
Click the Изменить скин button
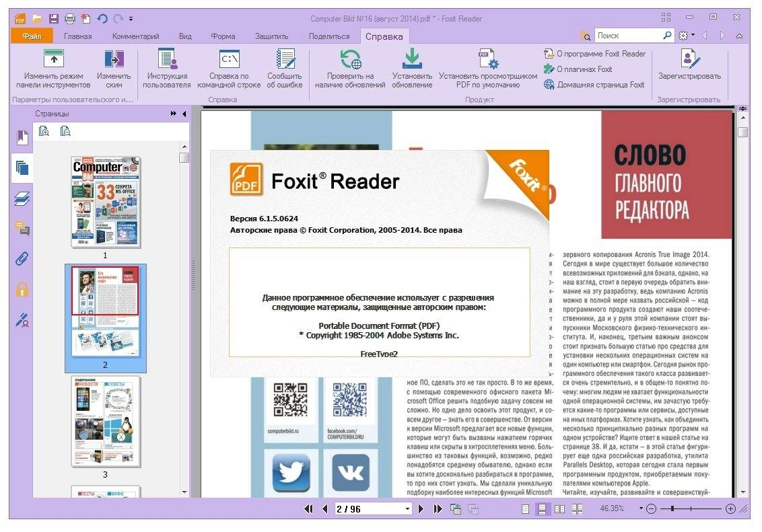tap(114, 69)
